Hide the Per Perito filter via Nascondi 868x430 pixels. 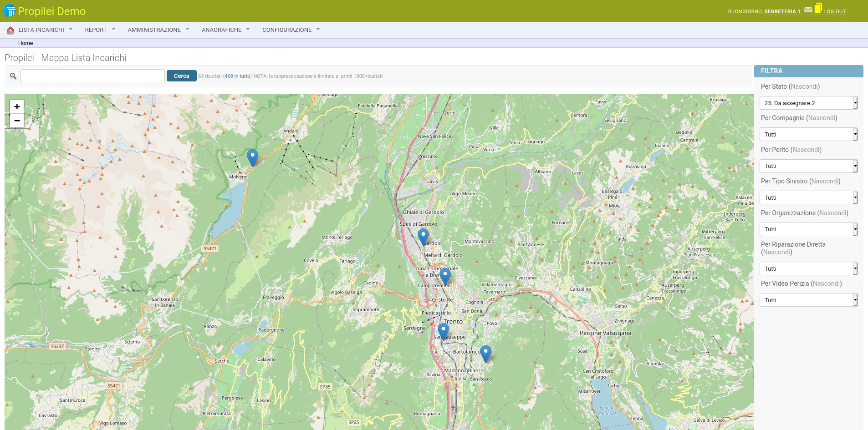point(806,150)
